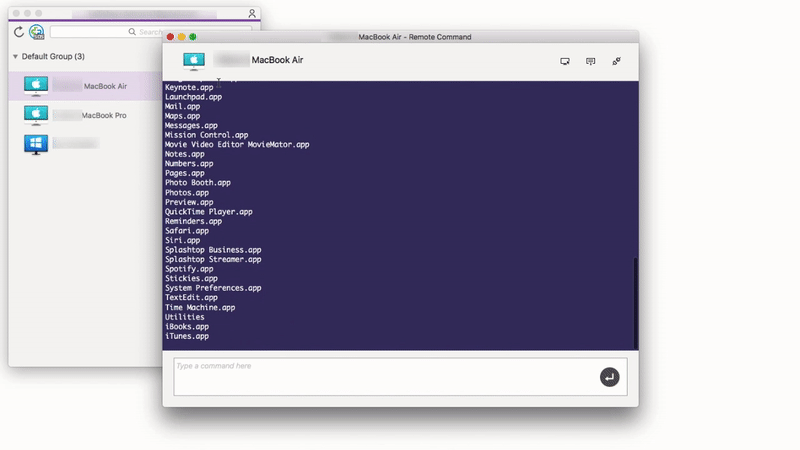800x450 pixels.
Task: Open the remote chat message icon
Action: 590,61
